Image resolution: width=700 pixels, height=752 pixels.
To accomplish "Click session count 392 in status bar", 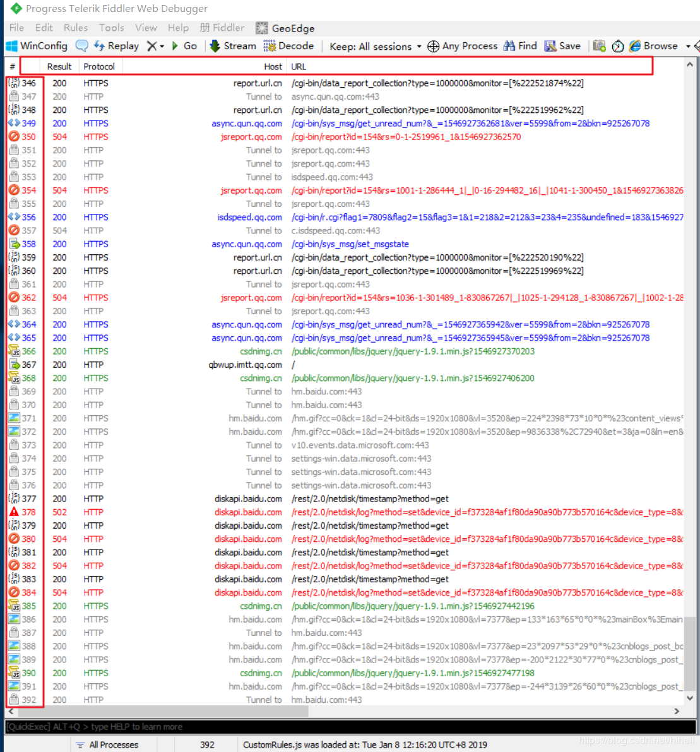I will click(207, 745).
